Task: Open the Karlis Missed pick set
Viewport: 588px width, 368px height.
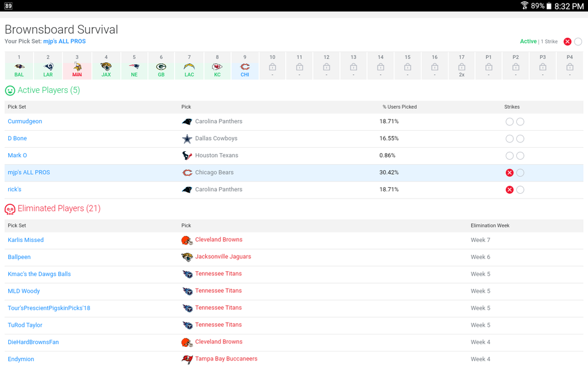Action: pos(25,240)
